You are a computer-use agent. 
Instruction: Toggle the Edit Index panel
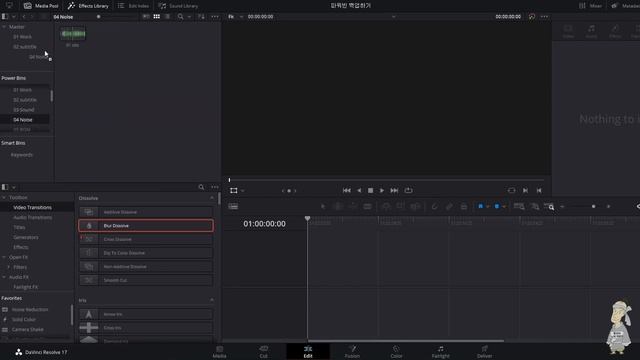(133, 6)
